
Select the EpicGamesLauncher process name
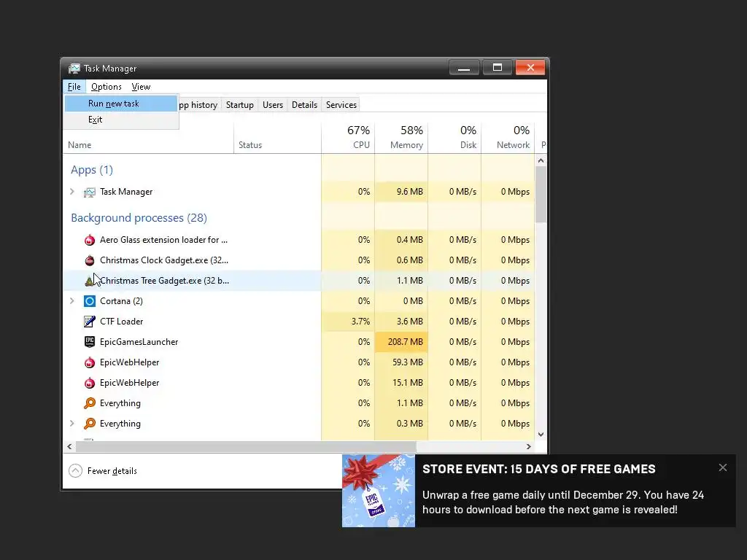(x=139, y=342)
